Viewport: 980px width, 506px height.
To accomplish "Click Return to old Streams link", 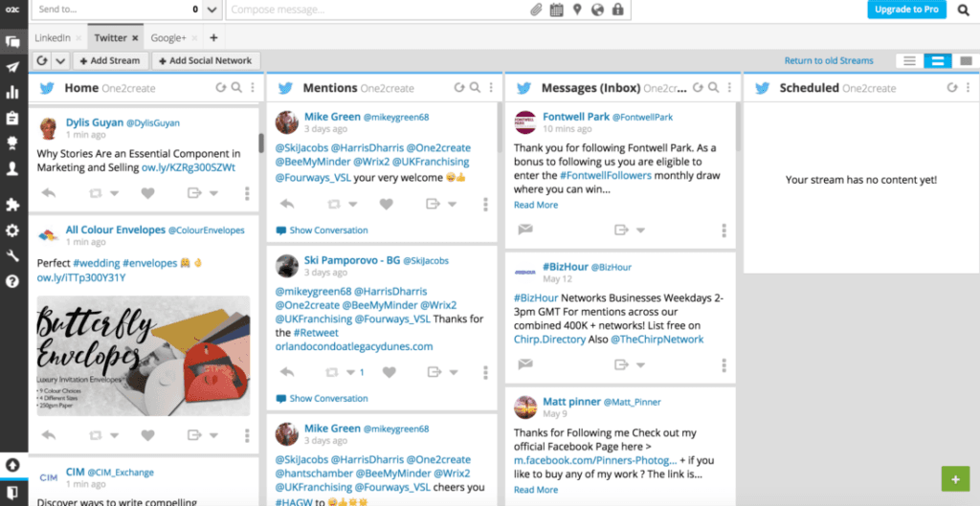I will point(829,60).
